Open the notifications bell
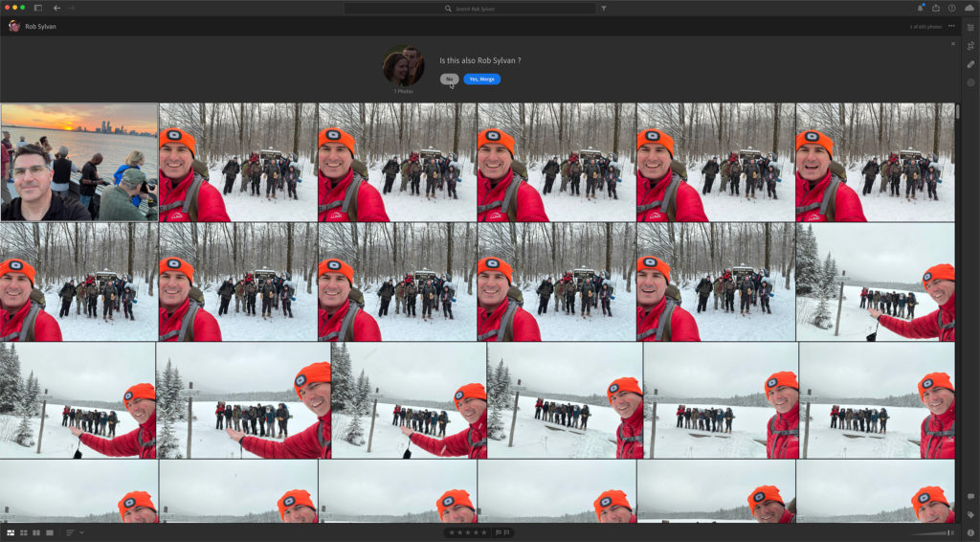The width and height of the screenshot is (980, 542). point(920,8)
